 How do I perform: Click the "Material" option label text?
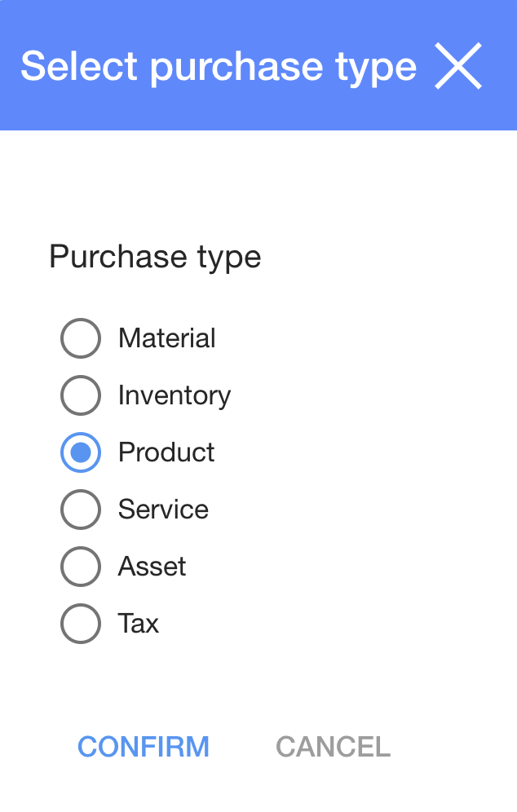[x=166, y=338]
